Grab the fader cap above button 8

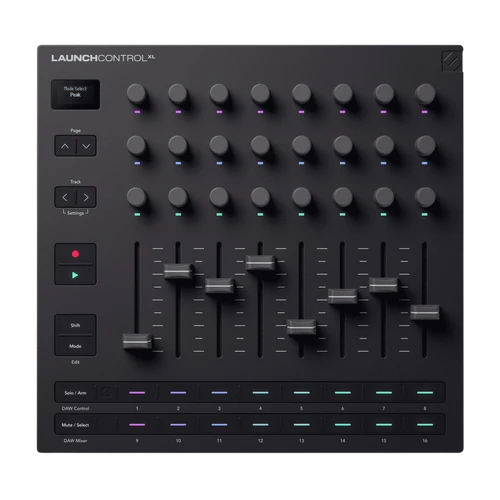click(425, 312)
